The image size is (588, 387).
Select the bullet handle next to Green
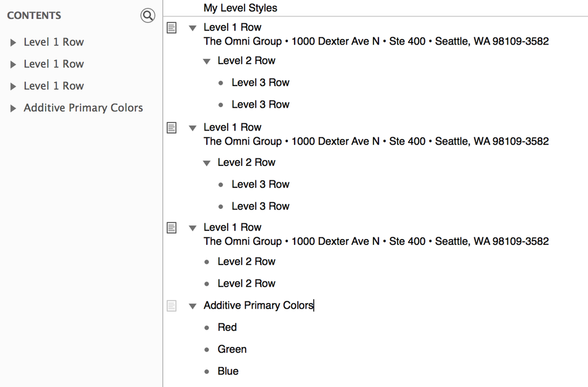207,349
